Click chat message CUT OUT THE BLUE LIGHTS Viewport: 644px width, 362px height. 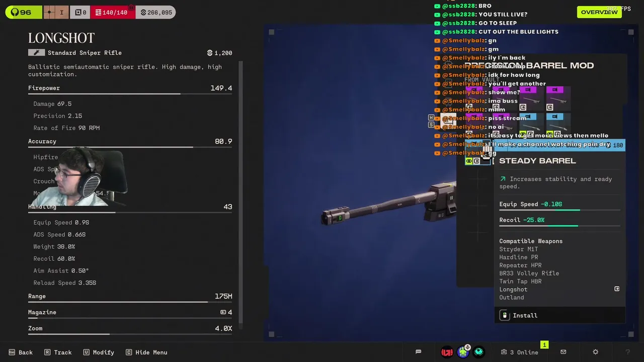click(518, 32)
